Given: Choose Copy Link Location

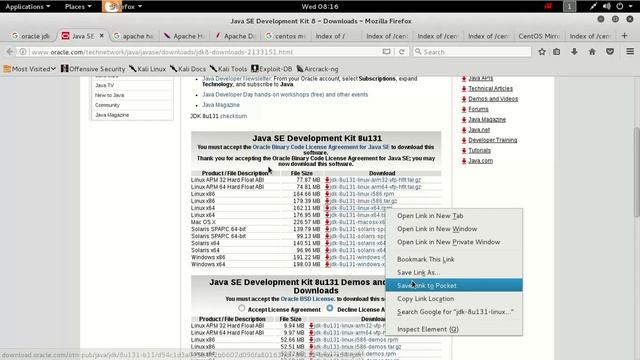Looking at the screenshot, I should point(454,298).
